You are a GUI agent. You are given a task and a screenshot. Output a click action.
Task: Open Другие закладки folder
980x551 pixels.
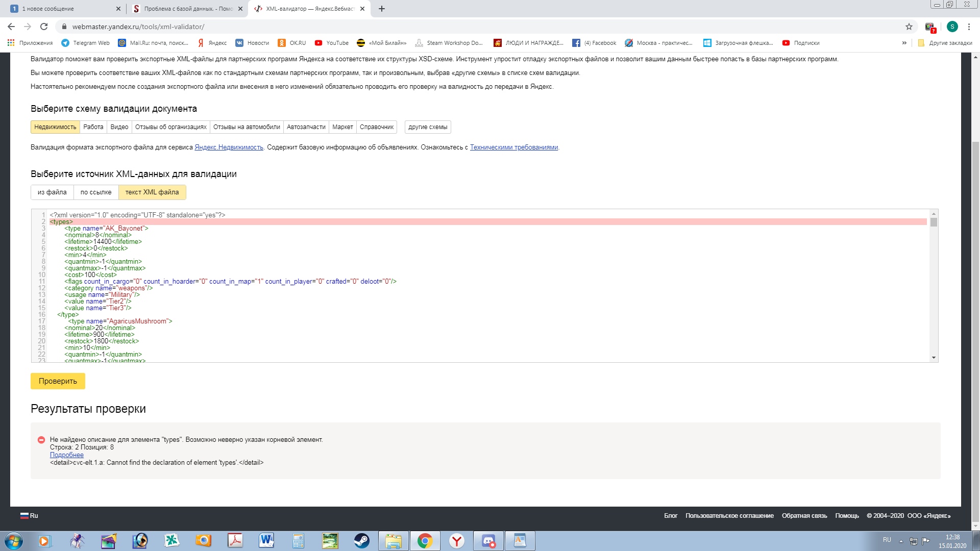[x=945, y=43]
